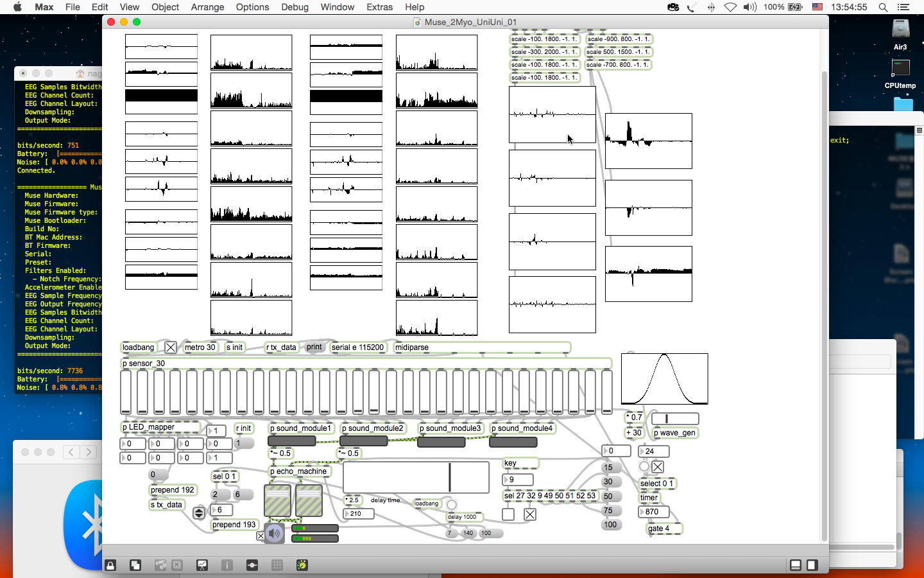Open the p echo_machine subpatcher object
The height and width of the screenshot is (578, 924).
[298, 471]
